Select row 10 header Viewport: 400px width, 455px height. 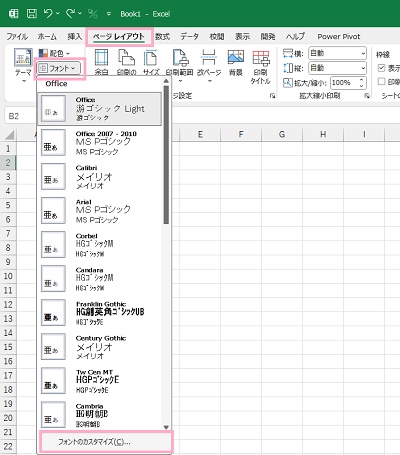click(8, 276)
